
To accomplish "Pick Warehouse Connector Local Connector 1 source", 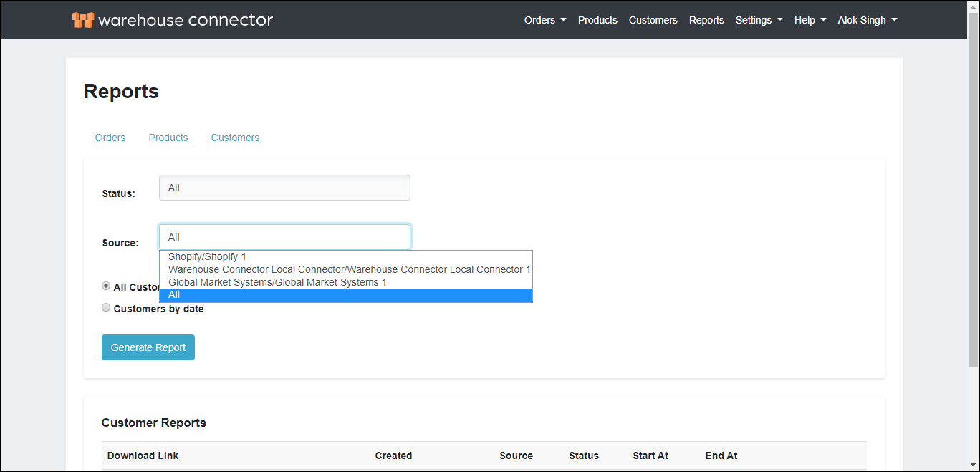I will coord(348,269).
